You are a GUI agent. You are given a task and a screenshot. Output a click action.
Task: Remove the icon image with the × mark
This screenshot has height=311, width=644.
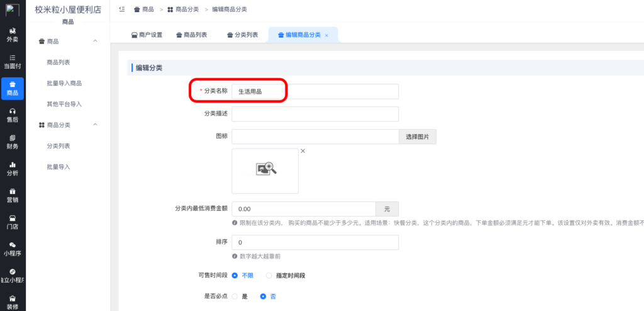click(303, 151)
